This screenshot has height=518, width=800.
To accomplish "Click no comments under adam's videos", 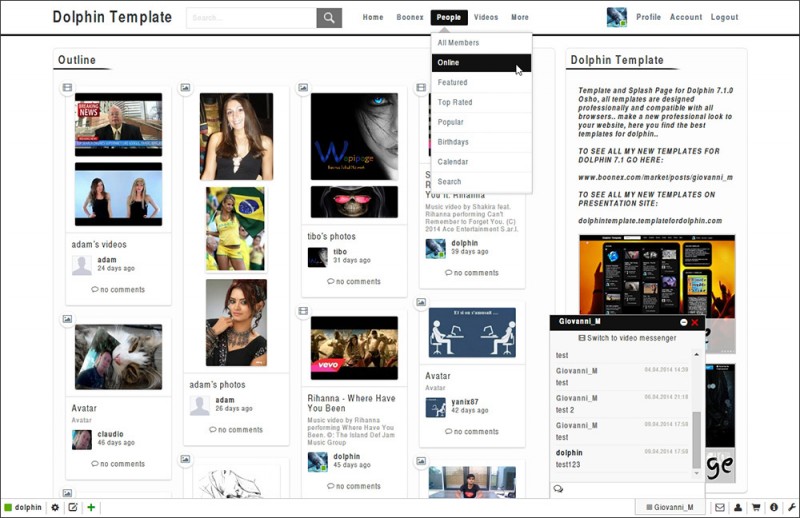I will tap(118, 290).
